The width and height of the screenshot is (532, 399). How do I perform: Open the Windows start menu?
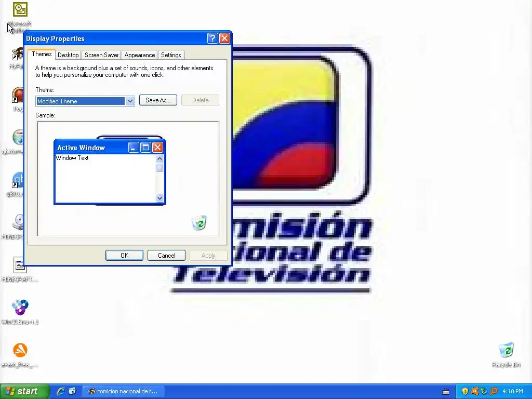coord(24,391)
